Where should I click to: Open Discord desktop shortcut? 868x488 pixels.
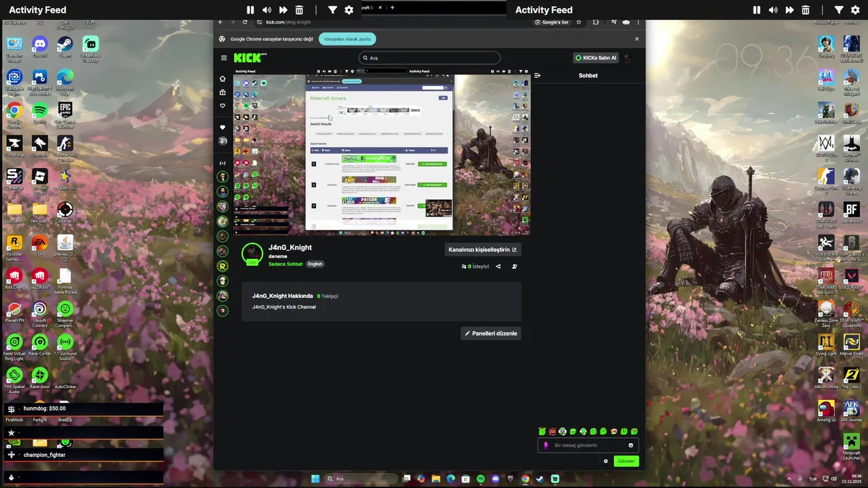(40, 47)
